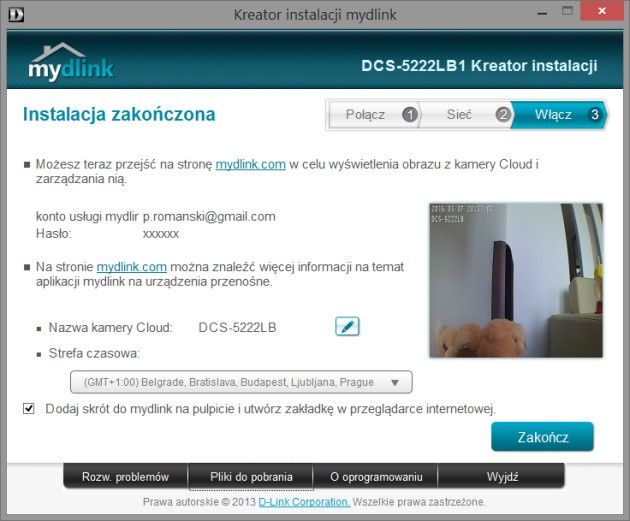Click the camera name DCS-5222LB text
The image size is (630, 521).
pyautogui.click(x=237, y=327)
